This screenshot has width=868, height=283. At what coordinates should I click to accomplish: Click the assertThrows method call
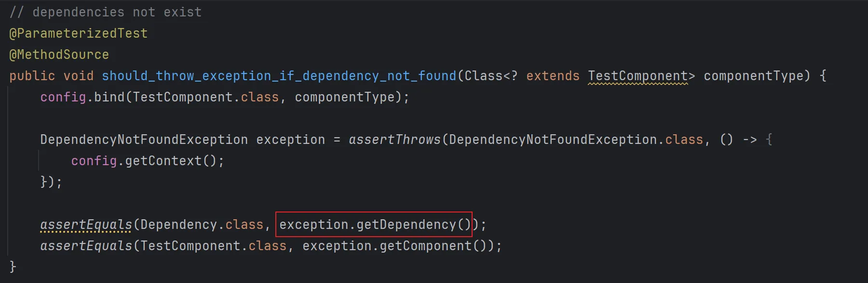(x=394, y=140)
